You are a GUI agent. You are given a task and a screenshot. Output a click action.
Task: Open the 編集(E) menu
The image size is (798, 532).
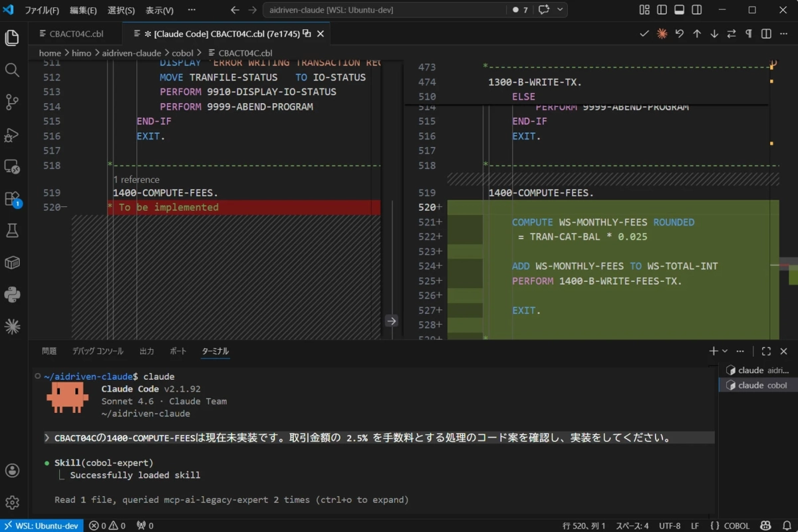point(83,10)
